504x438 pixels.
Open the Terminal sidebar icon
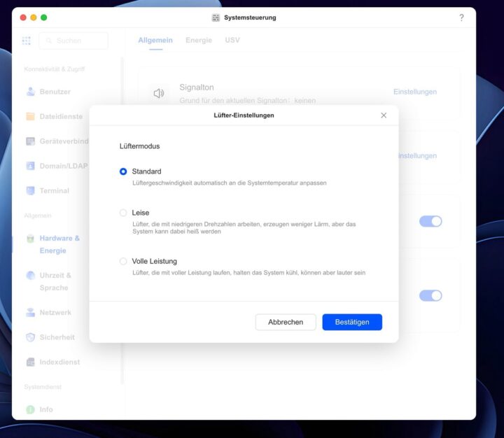coord(30,190)
